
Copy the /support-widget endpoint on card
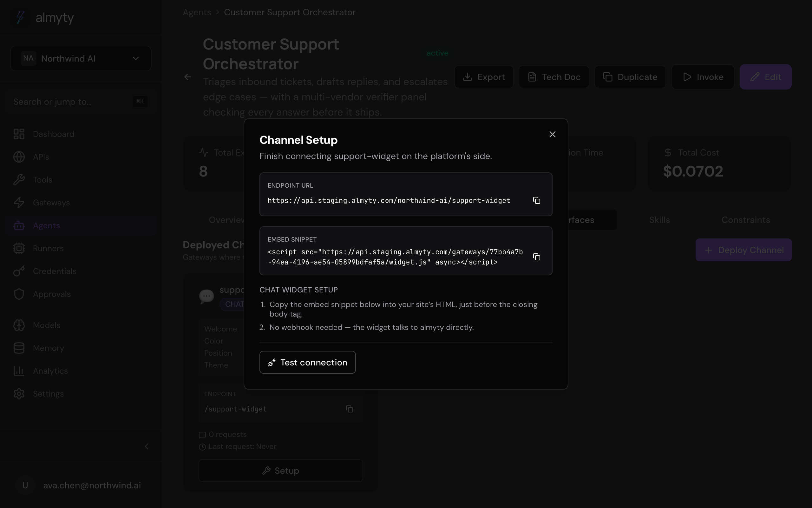click(x=349, y=409)
